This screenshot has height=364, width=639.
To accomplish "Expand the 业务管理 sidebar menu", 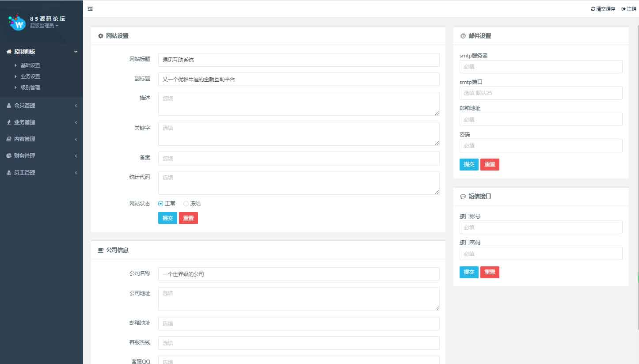I will pos(41,122).
